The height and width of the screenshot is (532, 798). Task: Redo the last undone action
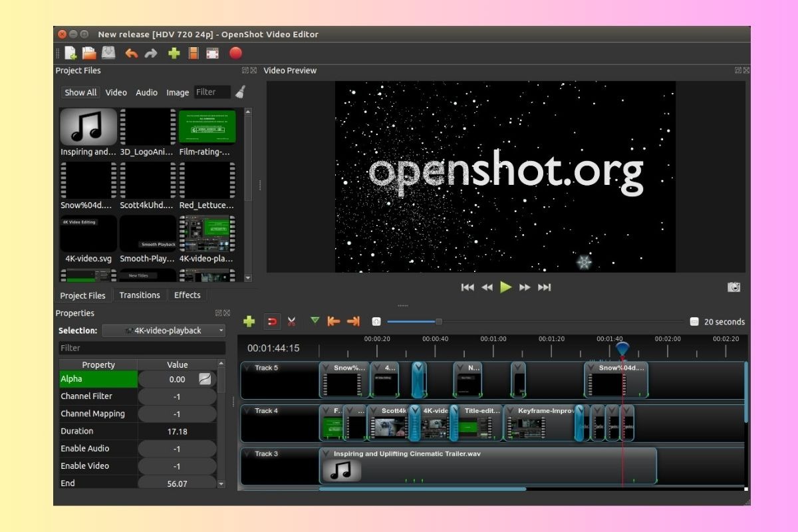[x=151, y=53]
